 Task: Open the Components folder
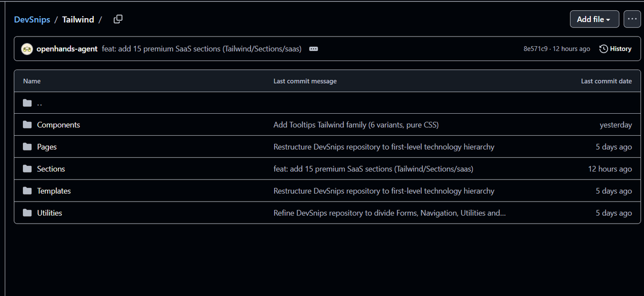(x=58, y=125)
